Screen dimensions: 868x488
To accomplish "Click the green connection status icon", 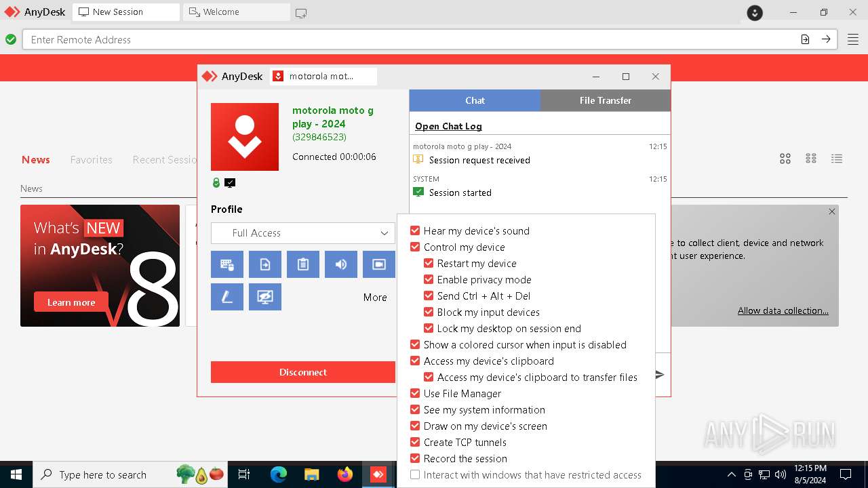I will coord(11,39).
